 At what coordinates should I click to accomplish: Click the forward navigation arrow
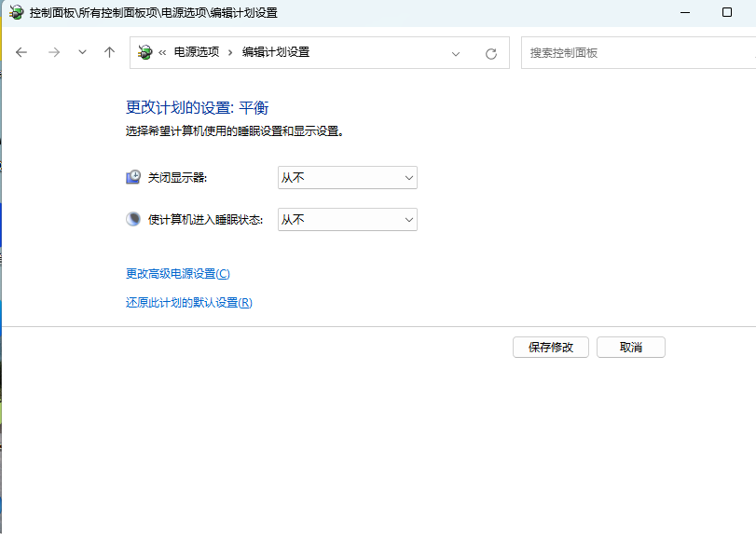54,52
